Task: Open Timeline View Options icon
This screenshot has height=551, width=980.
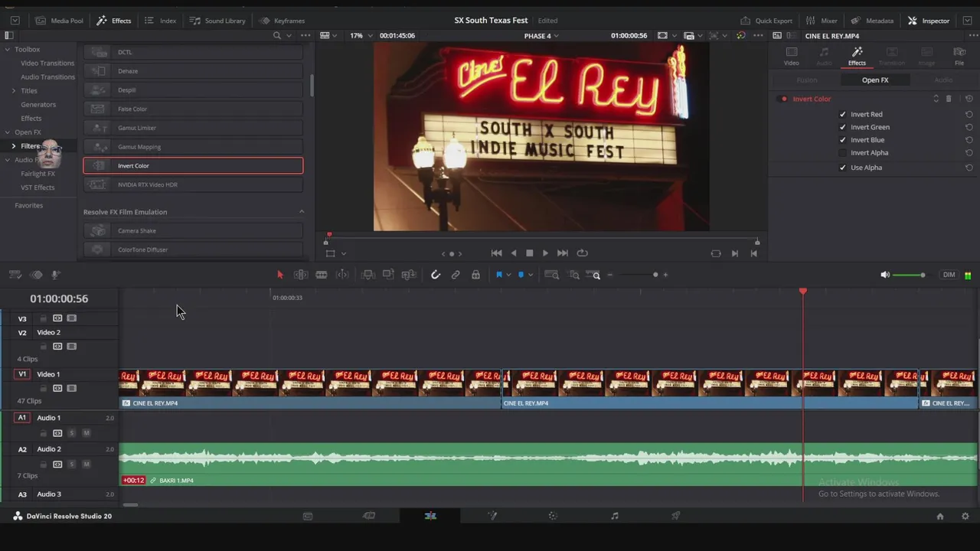Action: click(x=15, y=275)
